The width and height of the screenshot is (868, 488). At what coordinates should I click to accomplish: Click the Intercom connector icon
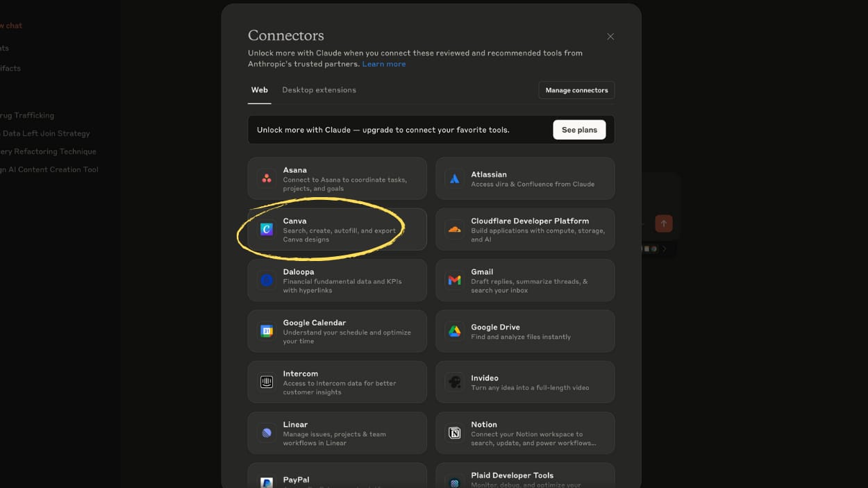point(267,382)
